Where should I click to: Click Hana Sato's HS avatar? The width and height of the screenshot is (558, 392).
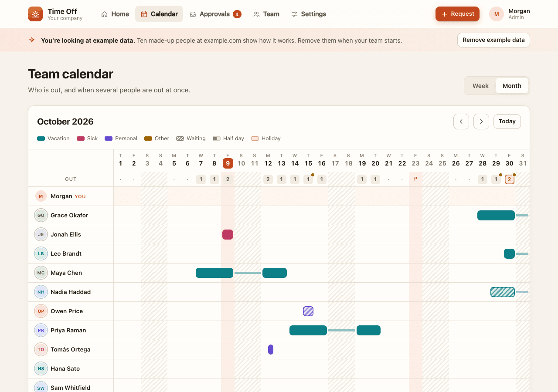click(x=41, y=368)
